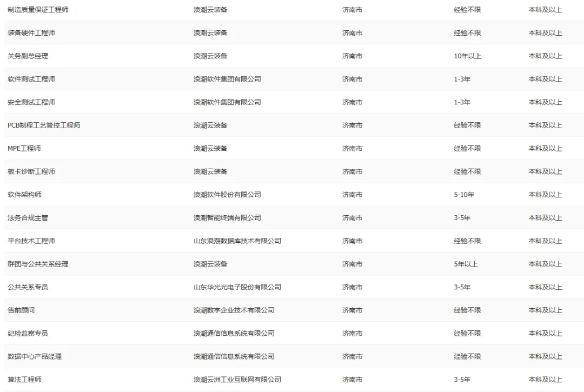View the 数据中心产品经理 job
584x392 pixels.
[35, 356]
